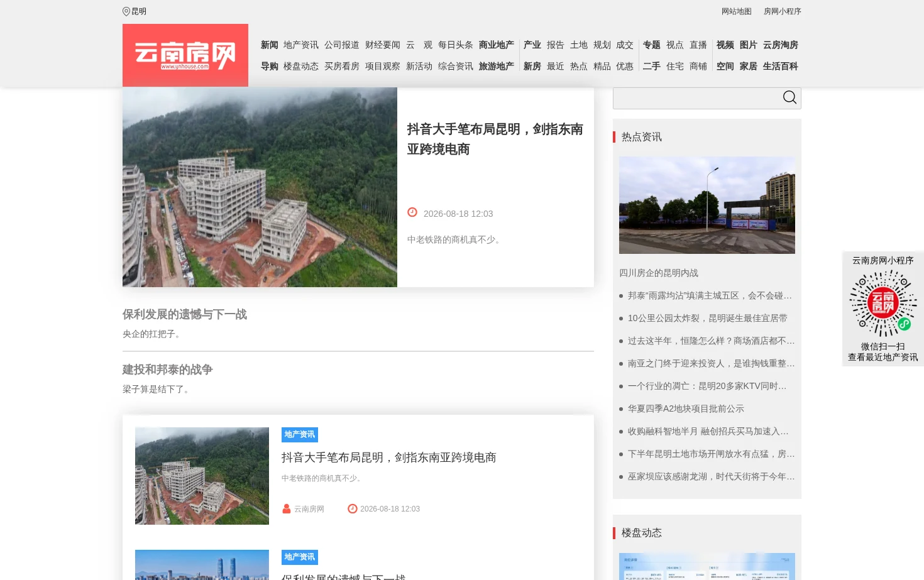
Task: Click the author icon next to 云南房网
Action: tap(287, 509)
